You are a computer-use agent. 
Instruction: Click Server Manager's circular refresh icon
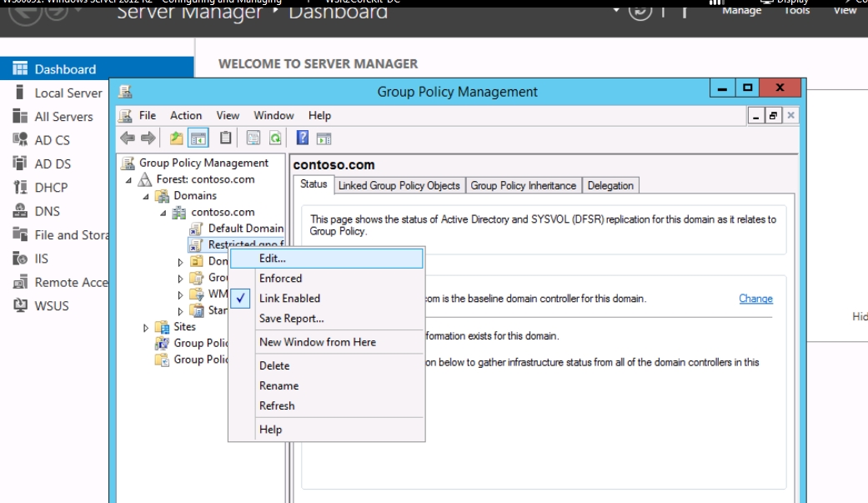[x=640, y=11]
